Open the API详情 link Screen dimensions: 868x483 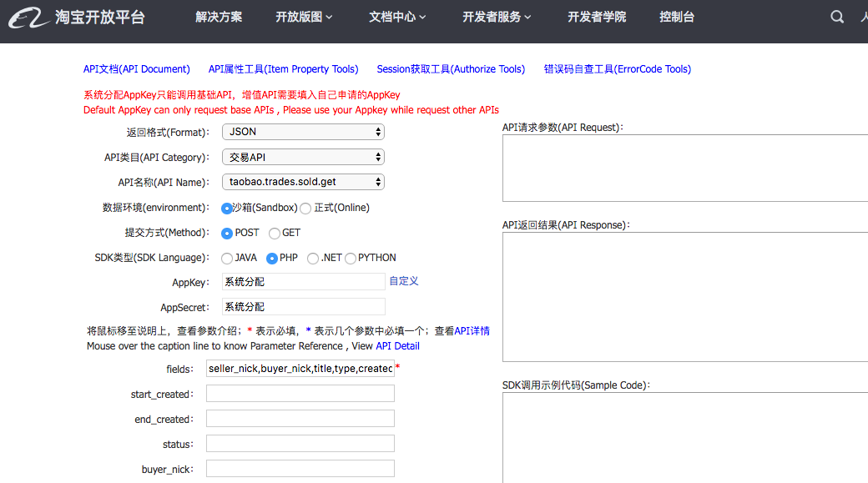pos(472,331)
